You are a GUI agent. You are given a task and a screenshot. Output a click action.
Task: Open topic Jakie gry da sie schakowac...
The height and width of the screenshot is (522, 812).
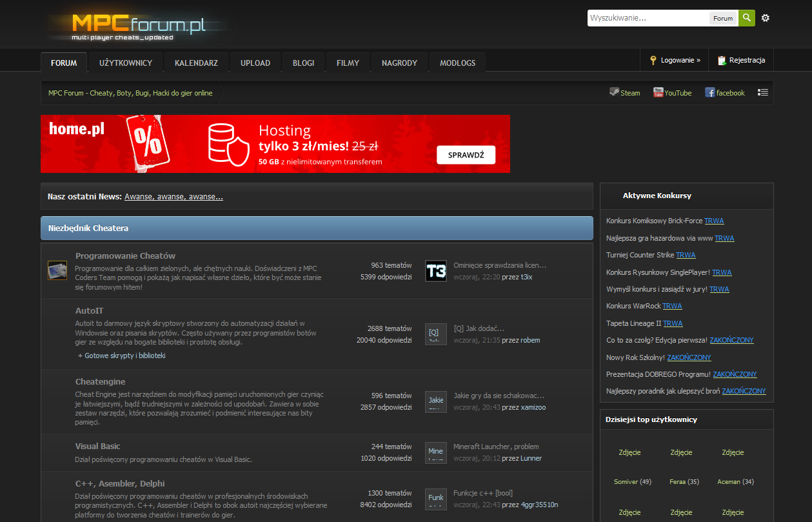[499, 396]
